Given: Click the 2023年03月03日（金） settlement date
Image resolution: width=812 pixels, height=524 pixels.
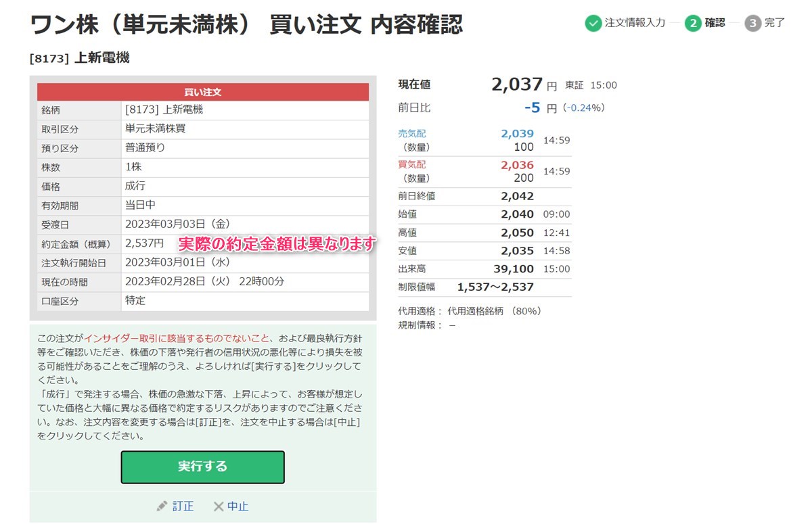Looking at the screenshot, I should pos(179,224).
